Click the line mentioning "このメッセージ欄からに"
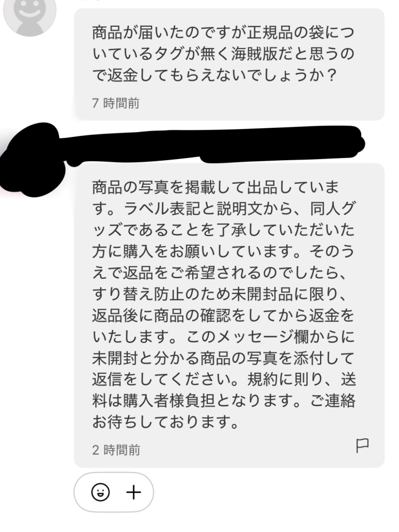Screen dimensions: 399x532 click(223, 337)
